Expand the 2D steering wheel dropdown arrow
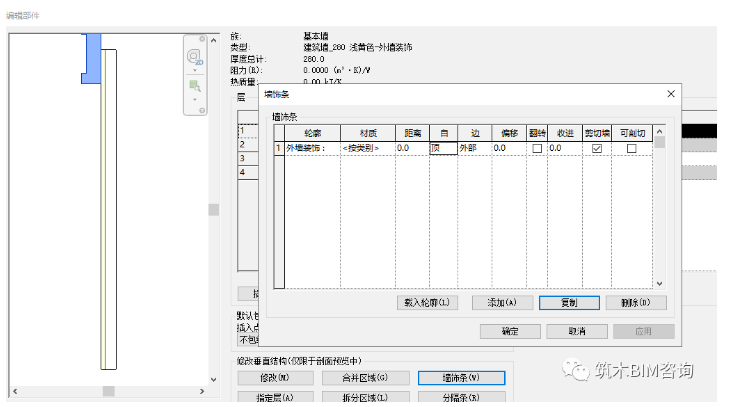 tap(195, 71)
